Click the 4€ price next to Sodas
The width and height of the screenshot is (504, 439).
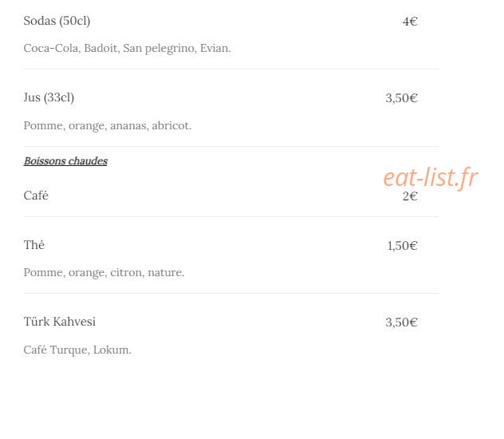click(410, 22)
